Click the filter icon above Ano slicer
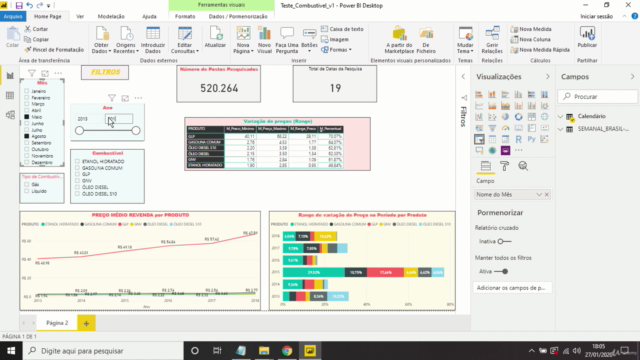640x360 pixels. [112, 98]
